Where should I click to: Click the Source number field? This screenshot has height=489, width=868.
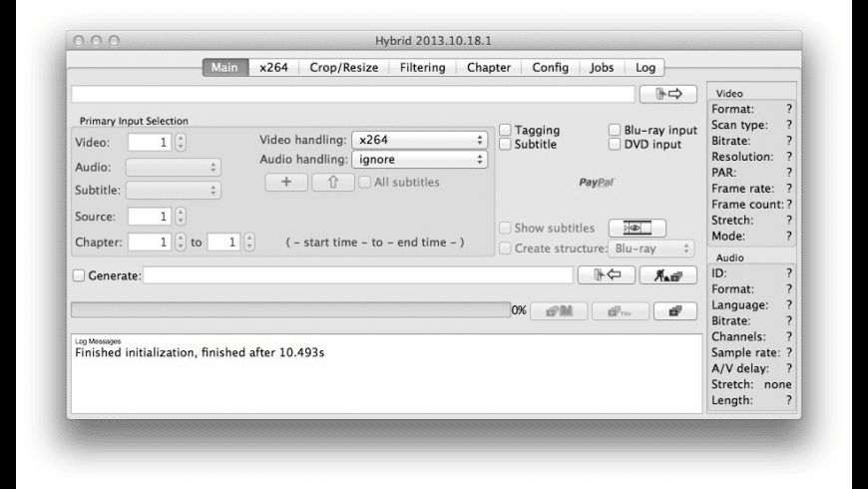click(150, 216)
